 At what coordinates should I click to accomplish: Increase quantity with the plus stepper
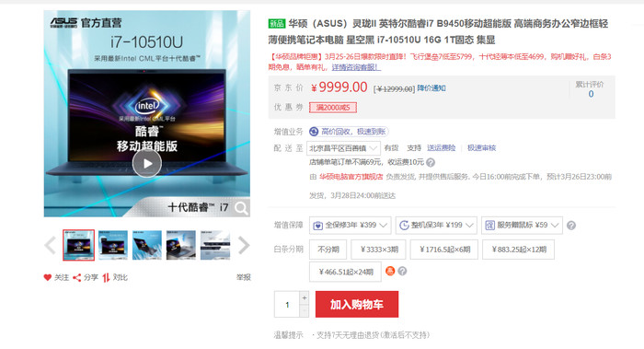point(305,297)
